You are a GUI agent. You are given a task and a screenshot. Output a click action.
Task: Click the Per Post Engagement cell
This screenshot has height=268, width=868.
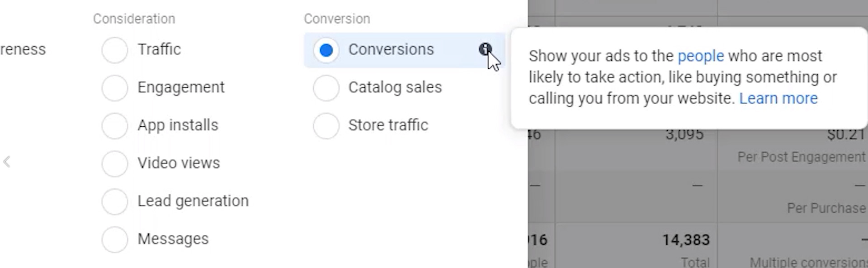[x=801, y=157]
